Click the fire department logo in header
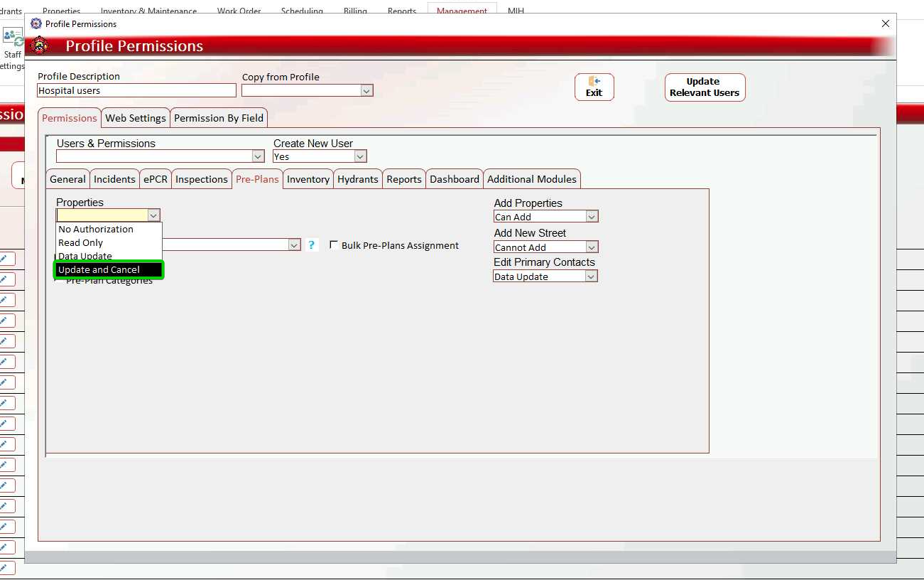Viewport: 924px width, 580px height. click(40, 46)
